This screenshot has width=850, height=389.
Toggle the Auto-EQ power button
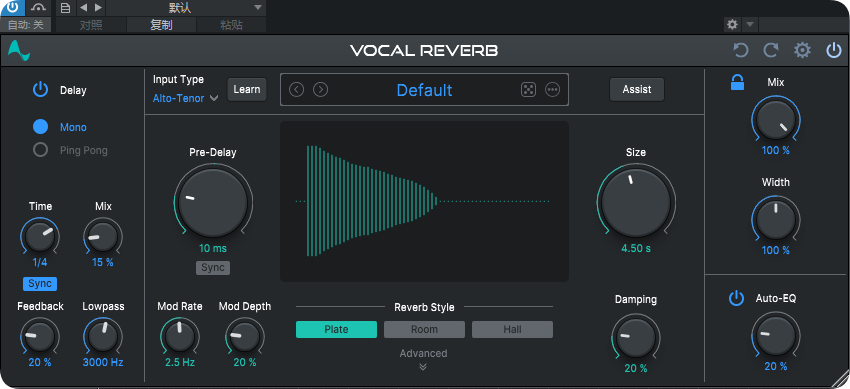click(x=736, y=298)
